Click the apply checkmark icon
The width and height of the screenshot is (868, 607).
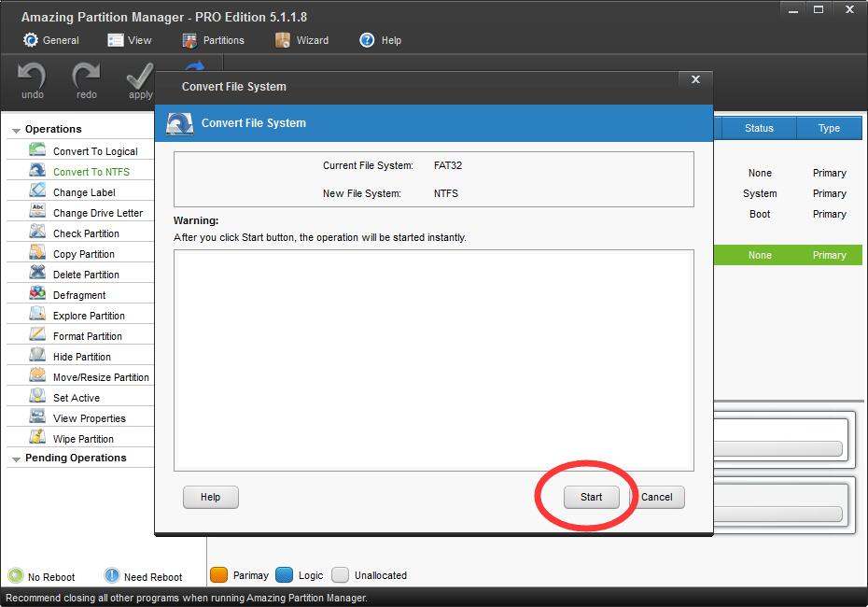140,75
